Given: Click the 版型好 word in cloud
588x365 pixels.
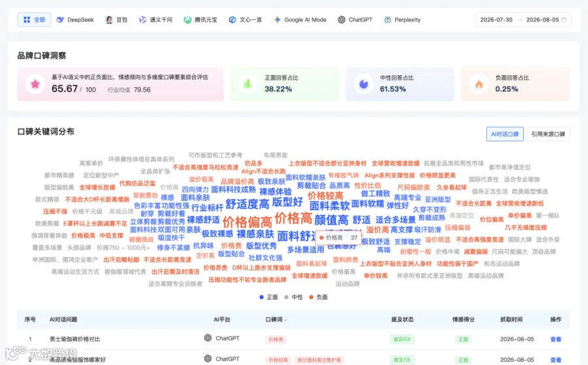Looking at the screenshot, I should 287,201.
